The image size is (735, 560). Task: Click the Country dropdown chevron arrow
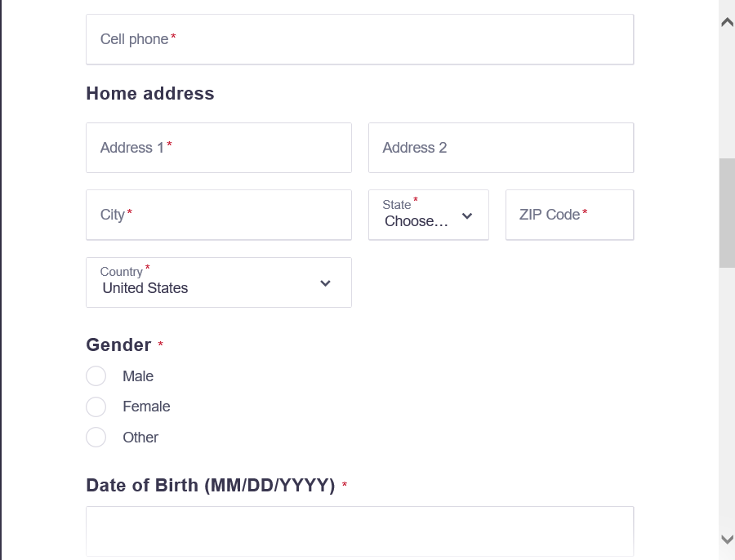[x=325, y=283]
